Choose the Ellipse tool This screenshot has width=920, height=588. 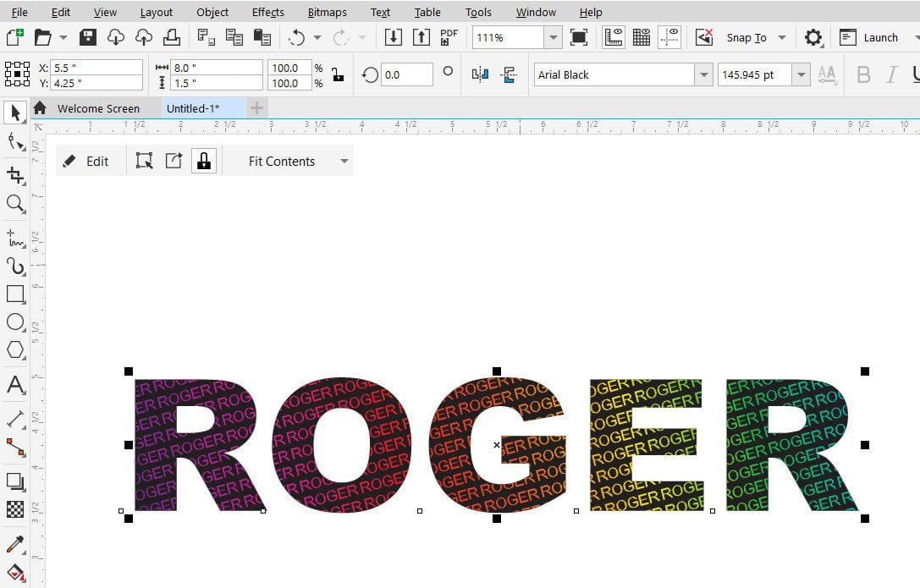pyautogui.click(x=14, y=322)
